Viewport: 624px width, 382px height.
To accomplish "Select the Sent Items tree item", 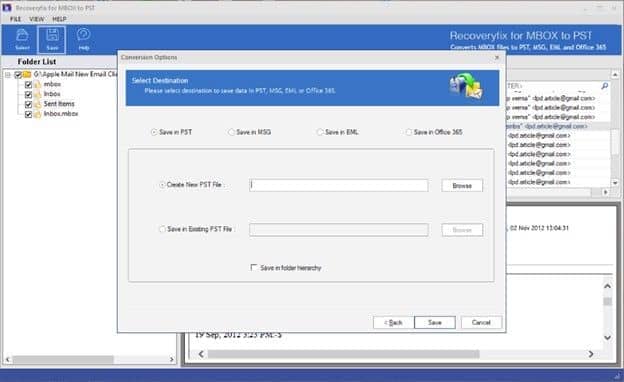I will click(x=59, y=104).
